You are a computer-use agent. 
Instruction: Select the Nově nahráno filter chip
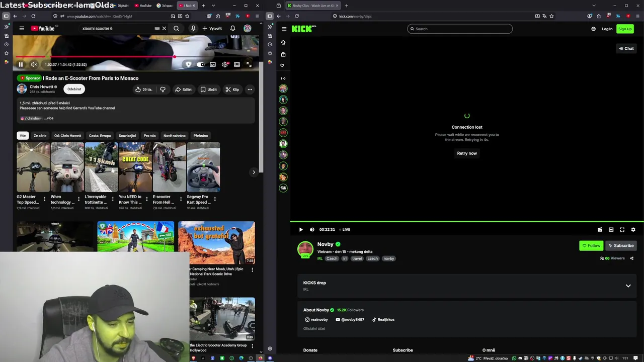pos(175,136)
